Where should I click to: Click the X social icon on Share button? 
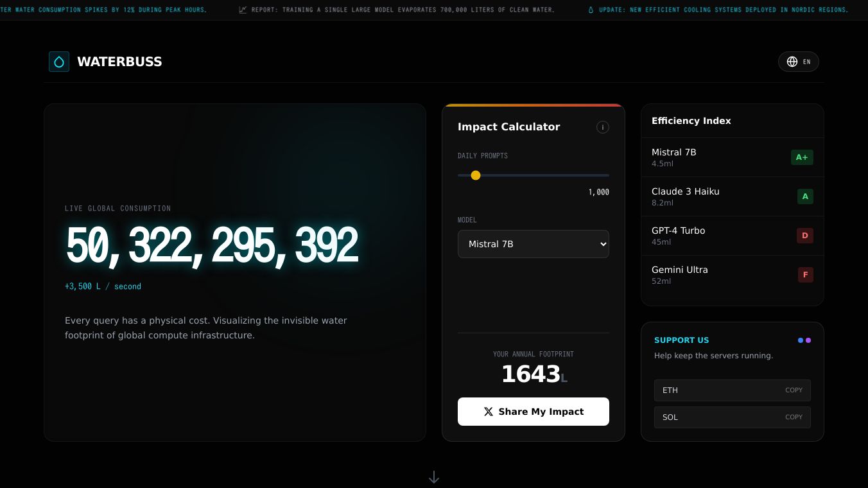(489, 412)
